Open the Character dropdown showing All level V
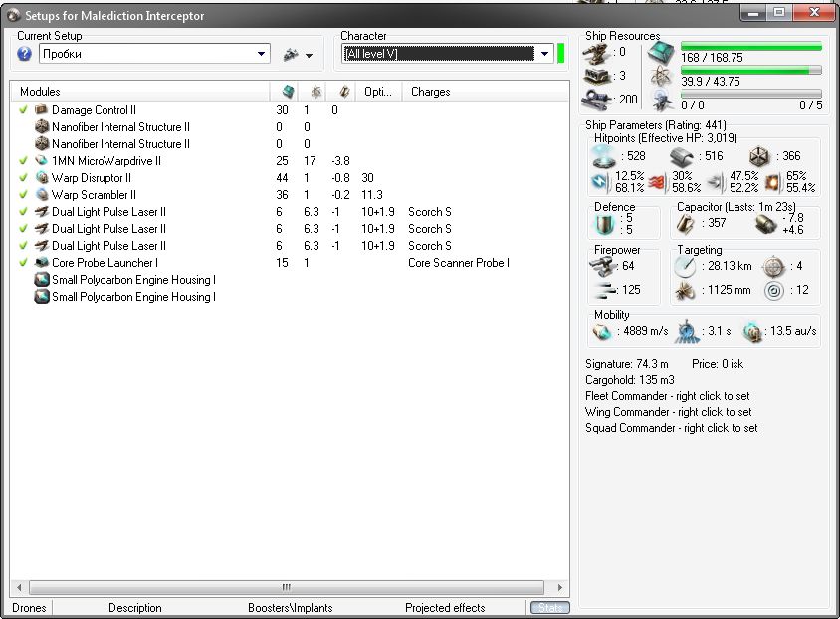Viewport: 840px width, 619px height. (447, 54)
